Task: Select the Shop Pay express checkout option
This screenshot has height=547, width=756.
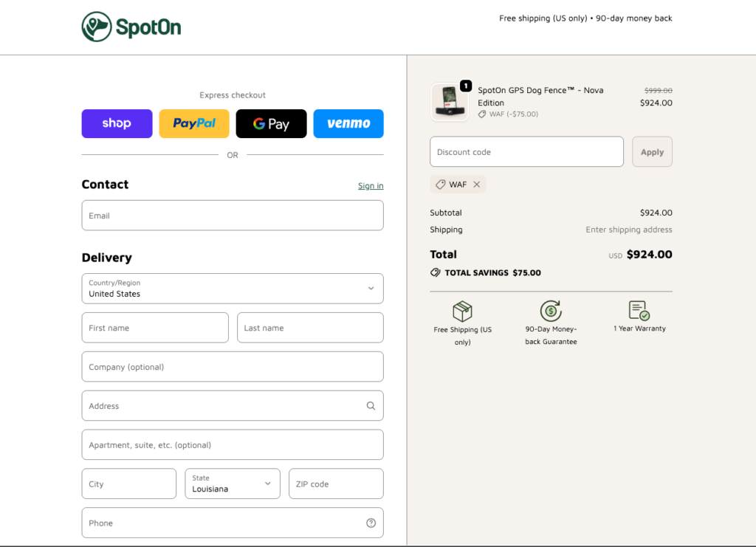Action: pyautogui.click(x=117, y=123)
